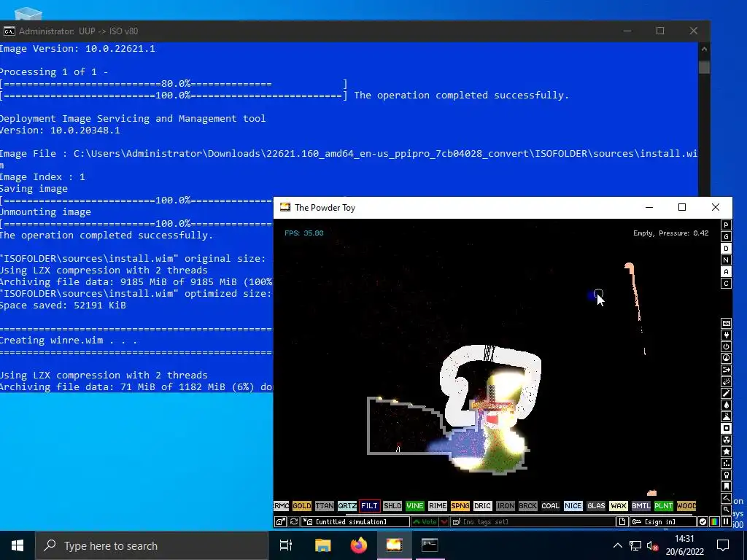Open the simulation browser icon in Powder Toy
The height and width of the screenshot is (560, 747).
tap(281, 522)
